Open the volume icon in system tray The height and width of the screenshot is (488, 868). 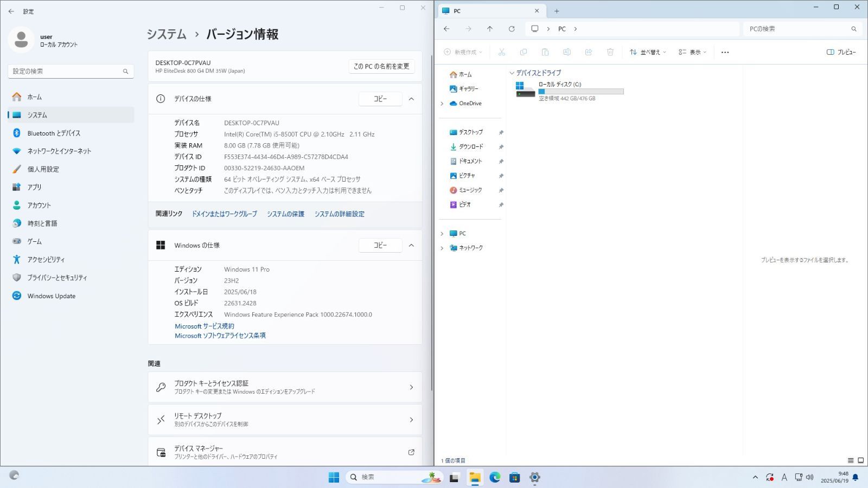pos(810,477)
